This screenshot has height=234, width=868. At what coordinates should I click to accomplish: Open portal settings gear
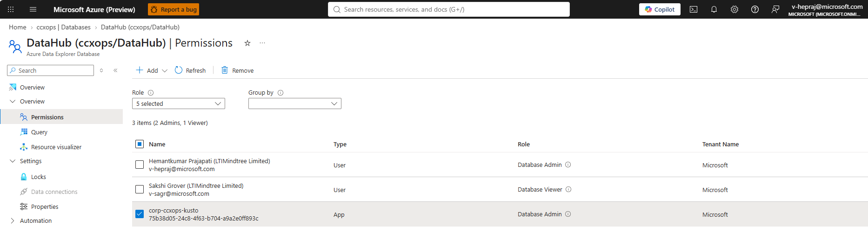(x=734, y=9)
